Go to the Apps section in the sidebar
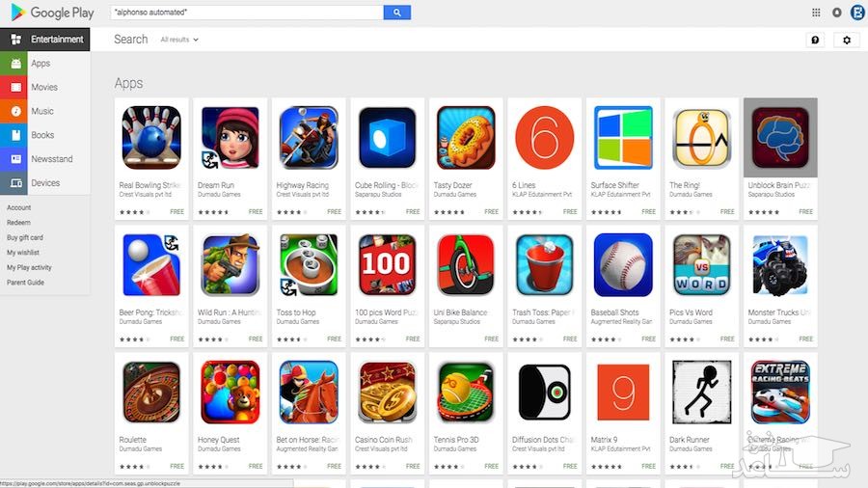This screenshot has height=488, width=868. [x=44, y=63]
